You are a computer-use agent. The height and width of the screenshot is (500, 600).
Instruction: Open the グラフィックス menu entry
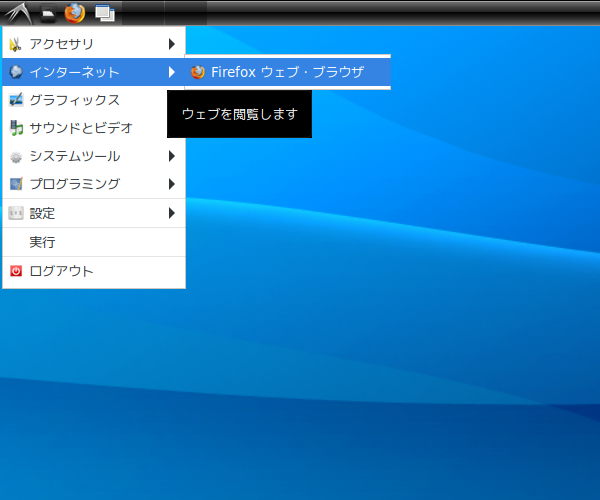click(94, 100)
